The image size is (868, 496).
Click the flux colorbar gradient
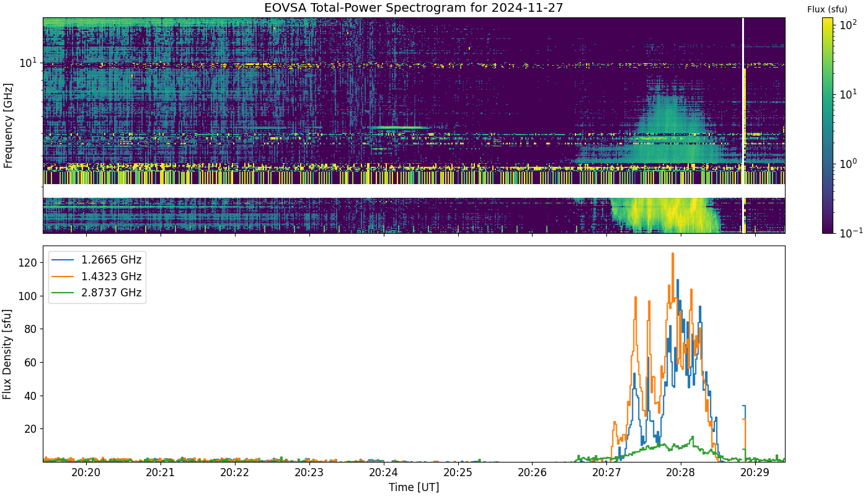(828, 125)
